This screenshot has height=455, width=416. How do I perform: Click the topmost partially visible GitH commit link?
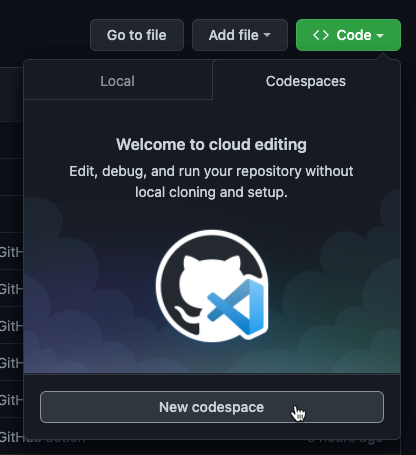[x=11, y=252]
